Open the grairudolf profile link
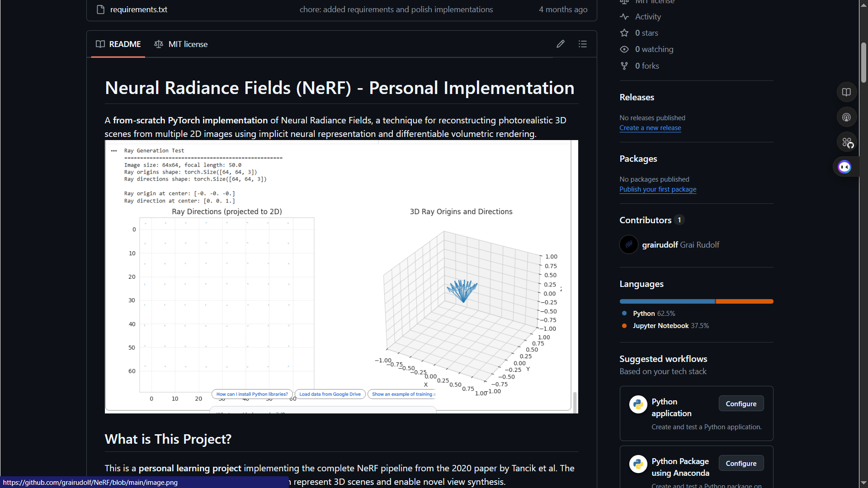 [660, 245]
